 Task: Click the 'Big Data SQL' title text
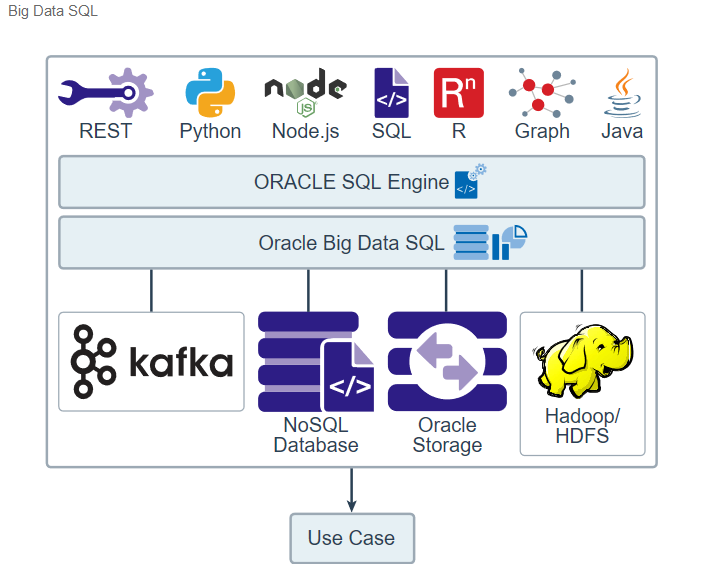53,11
